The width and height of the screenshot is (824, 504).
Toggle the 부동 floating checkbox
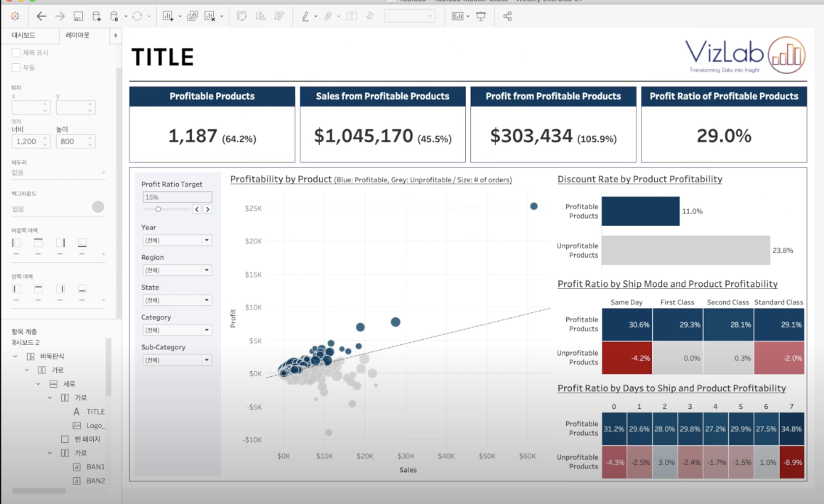(x=16, y=67)
